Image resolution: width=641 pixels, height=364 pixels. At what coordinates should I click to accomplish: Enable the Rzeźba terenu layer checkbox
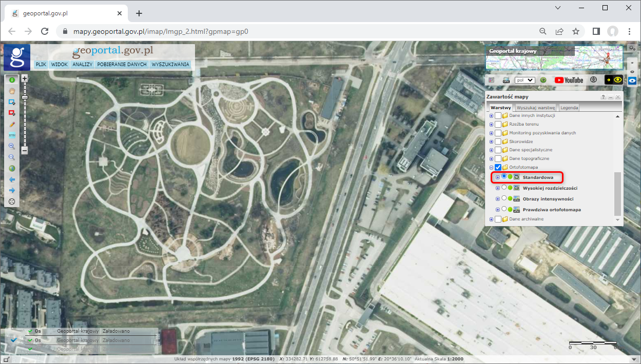pos(498,125)
